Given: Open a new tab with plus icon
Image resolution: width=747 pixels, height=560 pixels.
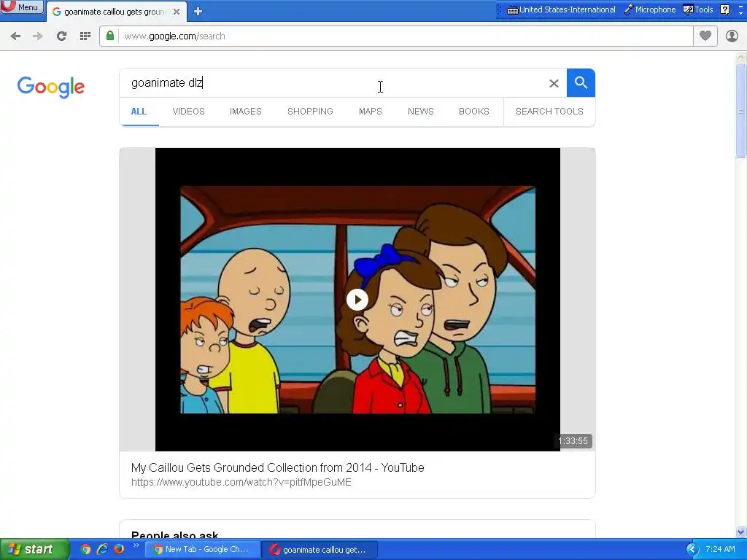Looking at the screenshot, I should point(198,12).
